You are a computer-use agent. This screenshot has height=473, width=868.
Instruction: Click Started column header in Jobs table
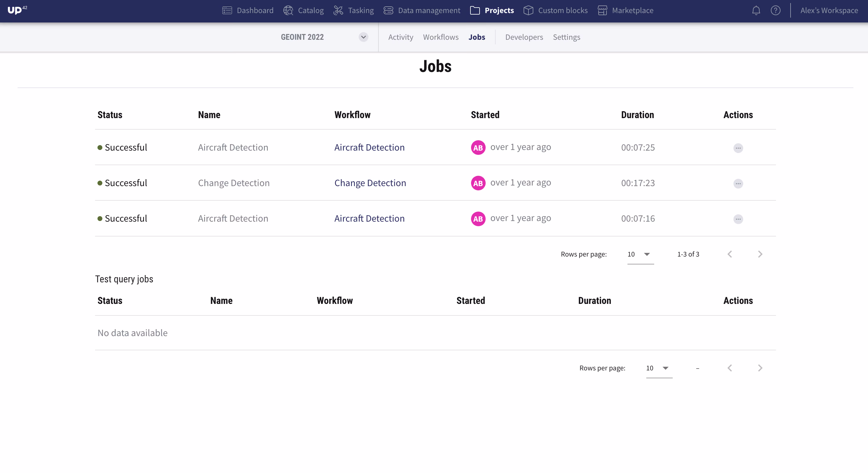pyautogui.click(x=485, y=115)
